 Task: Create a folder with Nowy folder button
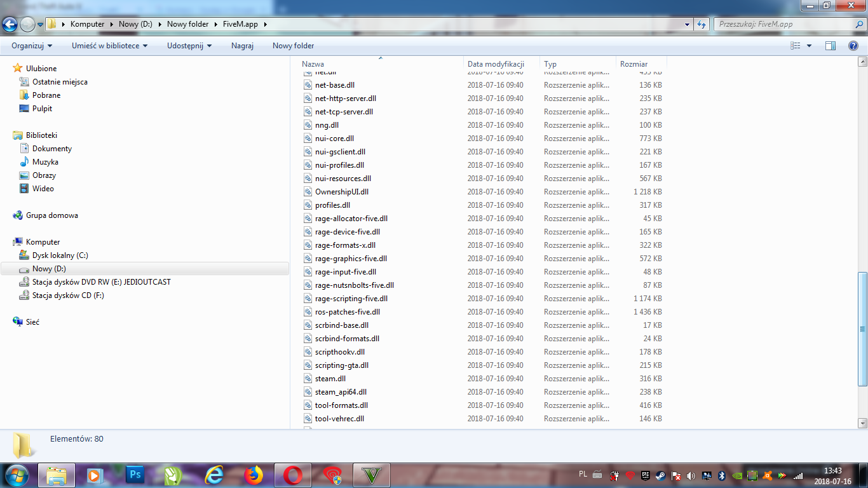[294, 46]
